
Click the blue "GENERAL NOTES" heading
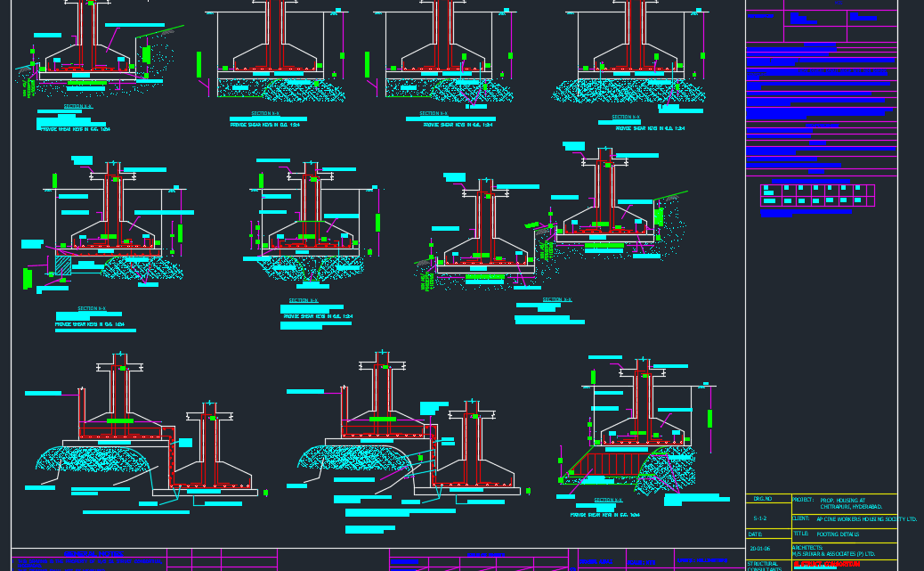click(93, 554)
